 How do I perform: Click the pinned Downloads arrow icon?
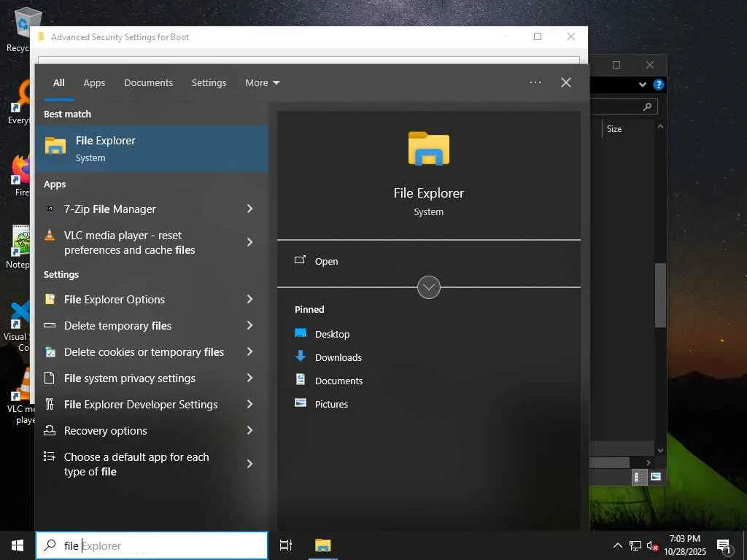(x=301, y=356)
